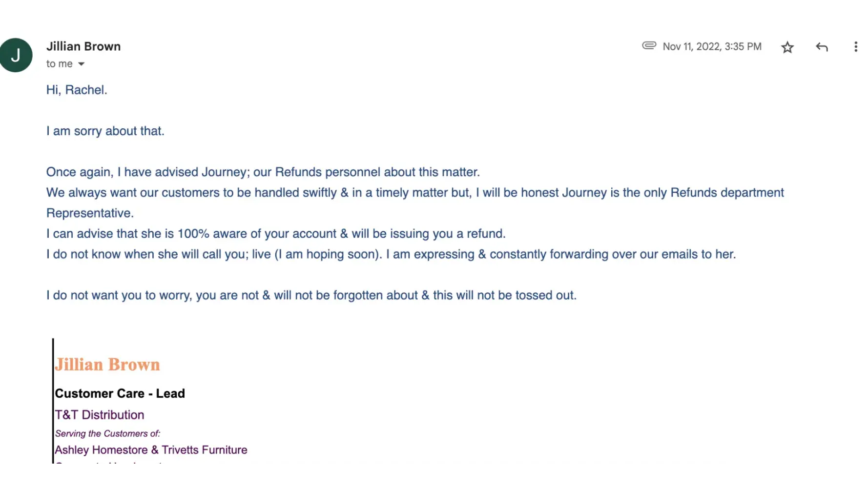Viewport: 868px width, 488px height.
Task: Click Ashley Homestore & Trivetts Furniture text
Action: point(151,450)
